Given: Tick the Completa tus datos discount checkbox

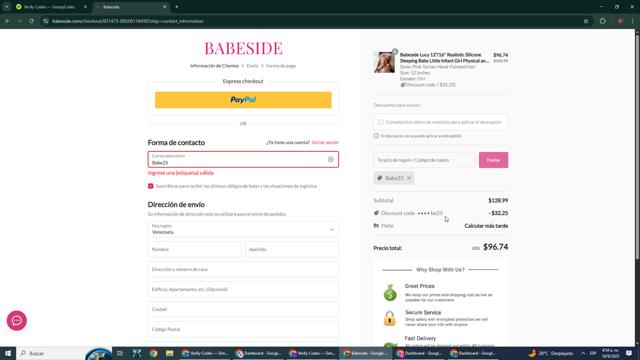Looking at the screenshot, I should click(380, 122).
